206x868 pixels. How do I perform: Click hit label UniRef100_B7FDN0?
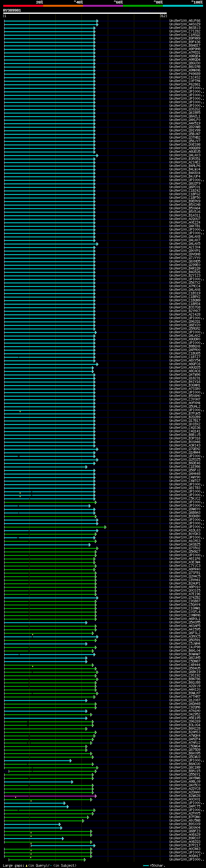[x=185, y=817]
